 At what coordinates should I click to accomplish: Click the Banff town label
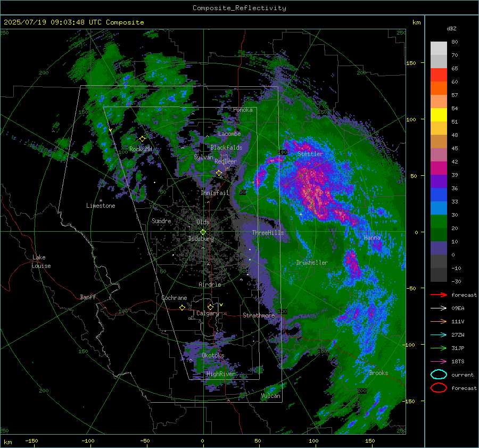point(88,297)
